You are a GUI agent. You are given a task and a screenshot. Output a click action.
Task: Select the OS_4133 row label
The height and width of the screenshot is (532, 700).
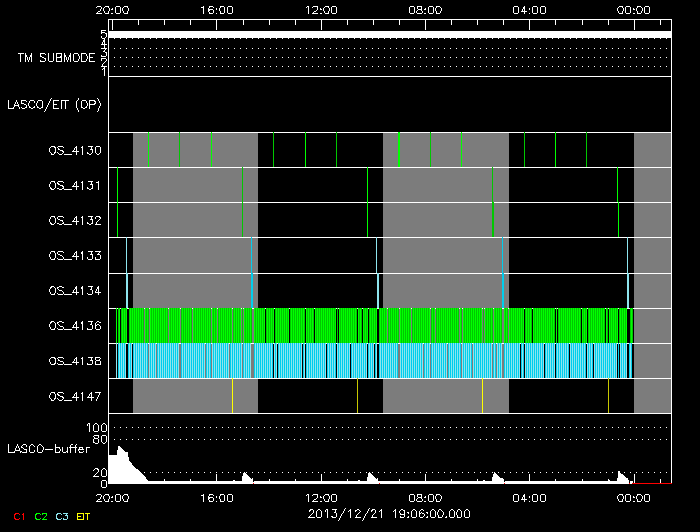(74, 256)
